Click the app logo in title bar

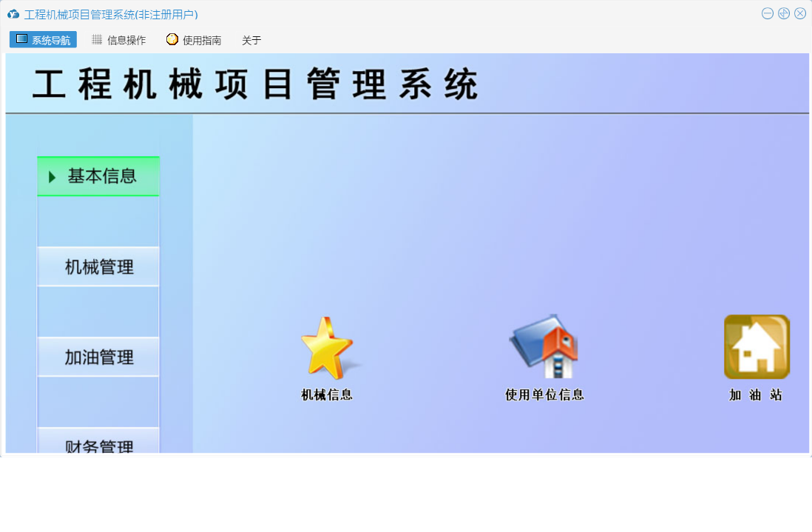point(13,15)
